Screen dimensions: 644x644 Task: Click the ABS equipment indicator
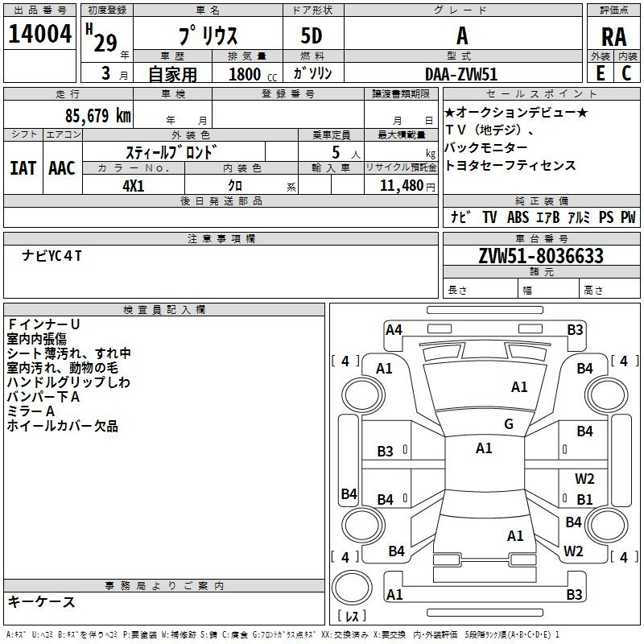pyautogui.click(x=518, y=217)
